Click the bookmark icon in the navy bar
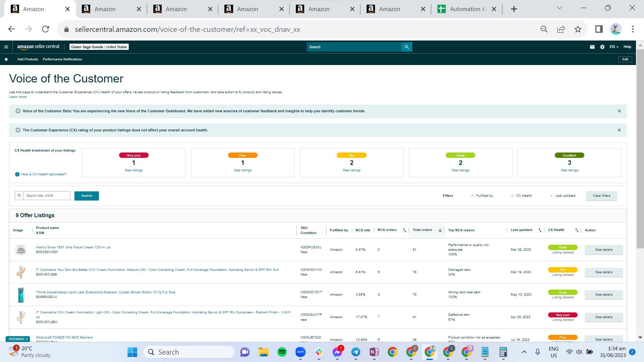Viewport: 644px width, 362px height. (6, 59)
